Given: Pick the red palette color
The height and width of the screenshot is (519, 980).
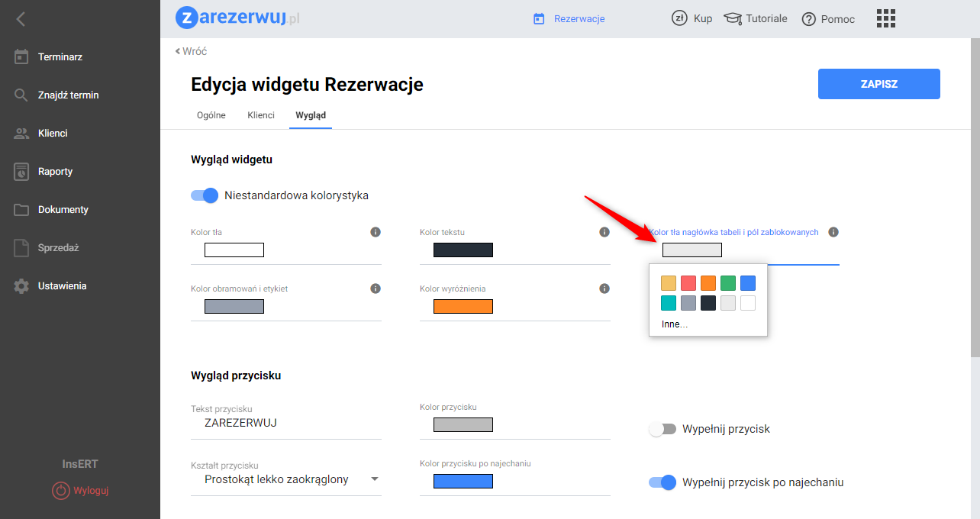Looking at the screenshot, I should 688,283.
